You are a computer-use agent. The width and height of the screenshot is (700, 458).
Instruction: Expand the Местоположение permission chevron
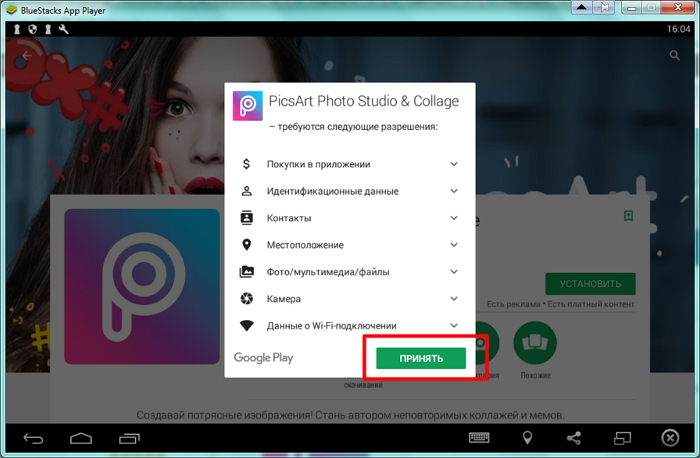(454, 245)
